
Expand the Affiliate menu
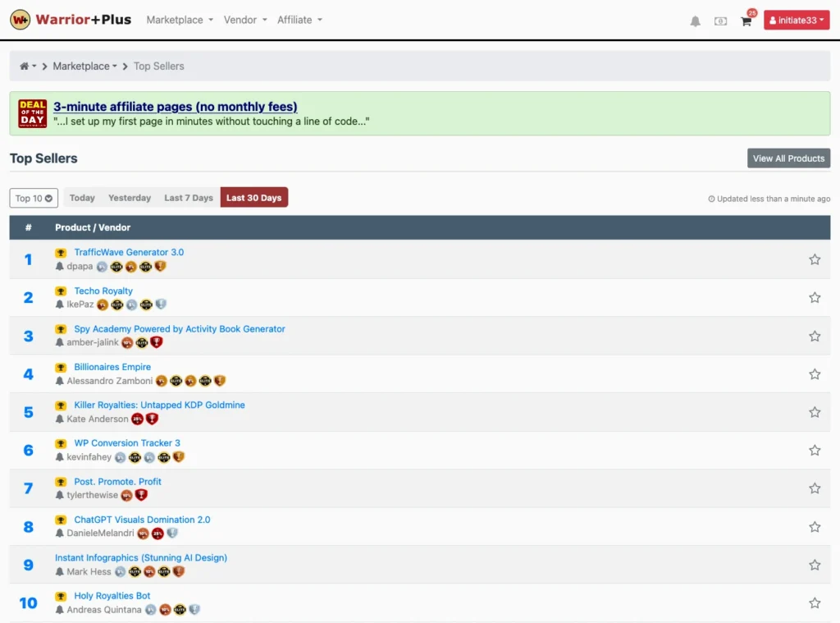click(299, 20)
